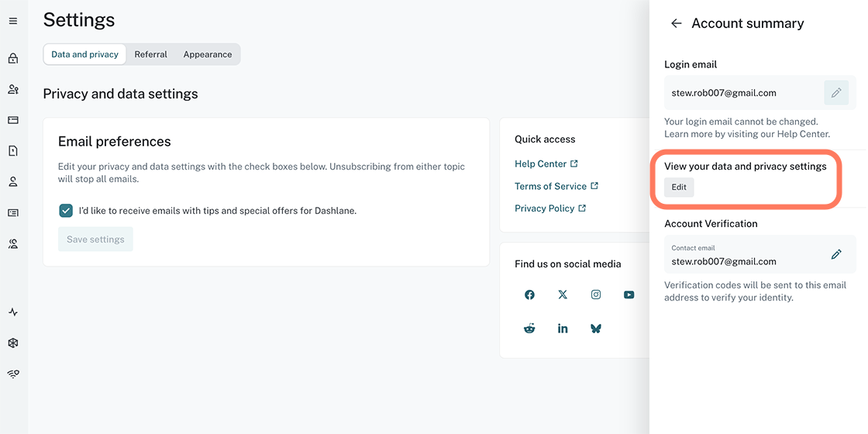Select the Data and privacy tab
Image resolution: width=868 pixels, height=434 pixels.
[84, 54]
